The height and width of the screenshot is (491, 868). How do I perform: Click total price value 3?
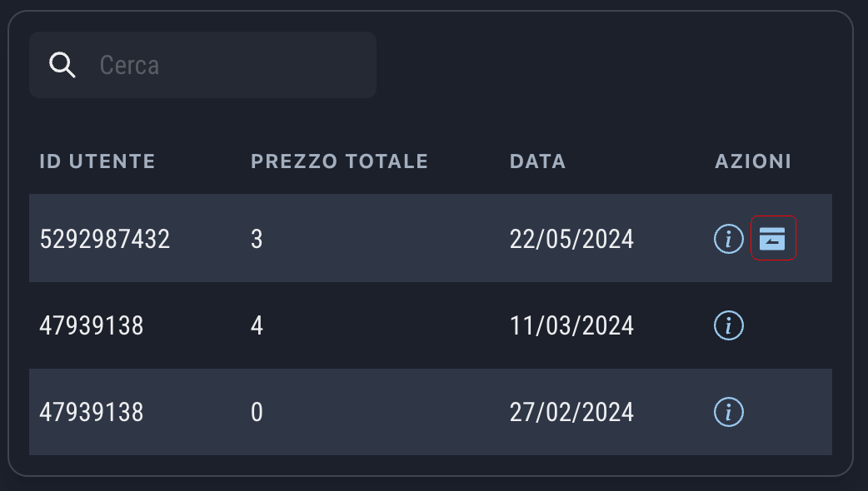point(257,240)
